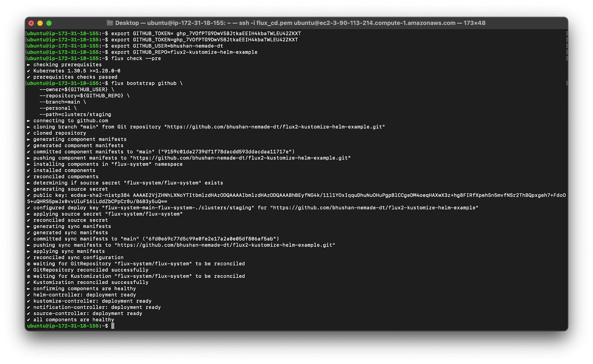This screenshot has width=593, height=364.
Task: Click the yellow minimize window button
Action: (40, 23)
